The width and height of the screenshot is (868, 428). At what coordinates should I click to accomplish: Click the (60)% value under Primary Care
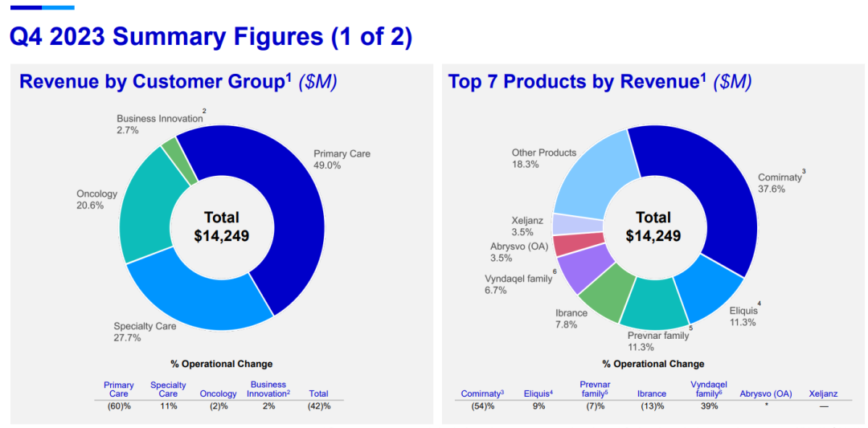pos(119,406)
